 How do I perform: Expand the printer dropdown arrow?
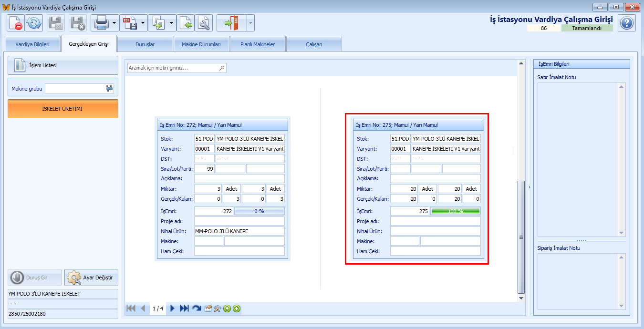coord(114,23)
